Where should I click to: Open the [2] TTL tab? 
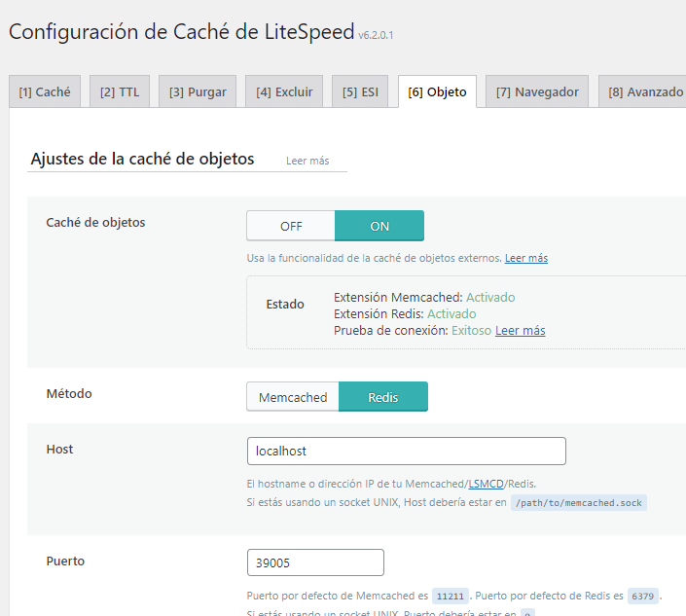121,92
